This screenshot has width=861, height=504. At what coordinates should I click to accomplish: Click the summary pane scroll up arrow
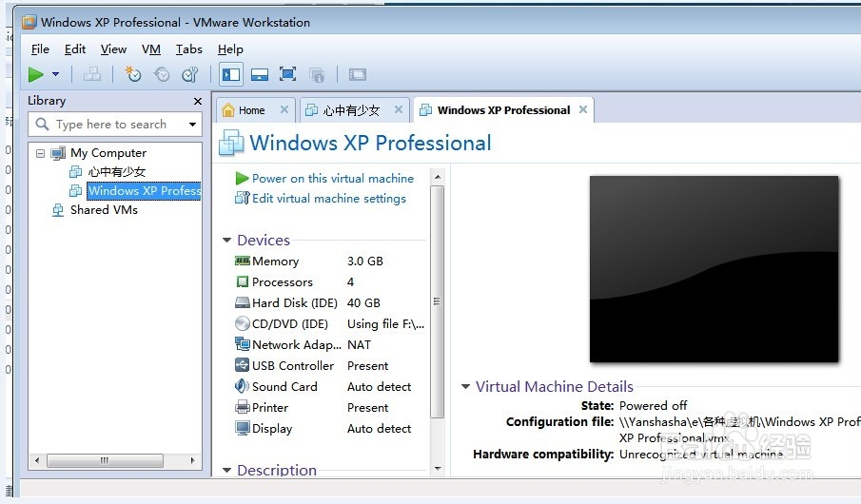click(x=437, y=177)
